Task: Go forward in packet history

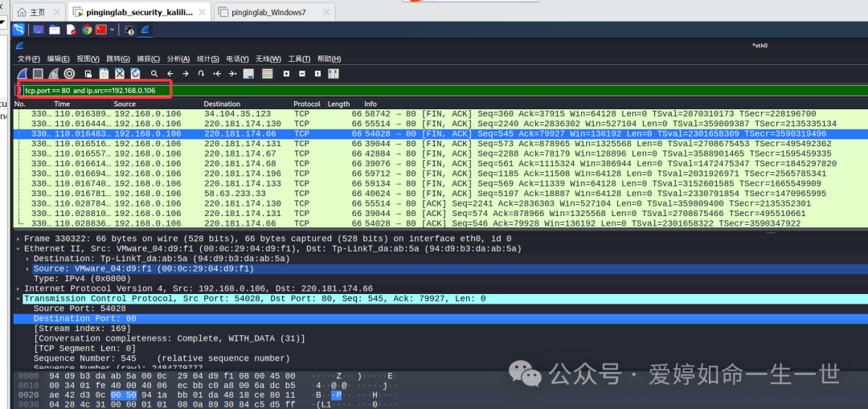Action: coord(186,74)
